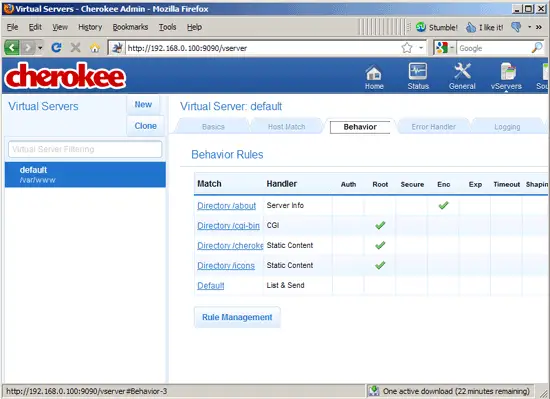Screen dimensions: 550x399
Task: Click the StumbleUpon Stumble! icon
Action: tap(421, 27)
